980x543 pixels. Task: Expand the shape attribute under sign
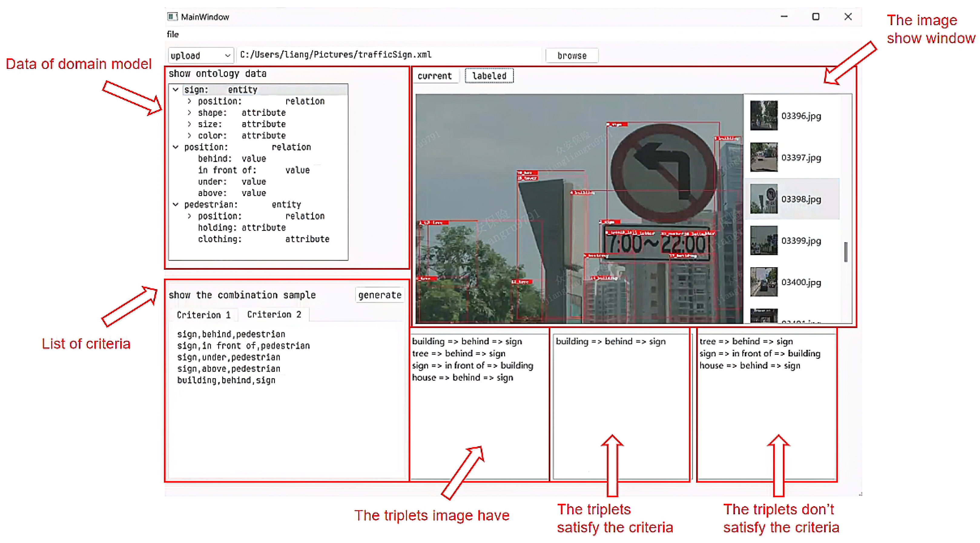point(190,113)
